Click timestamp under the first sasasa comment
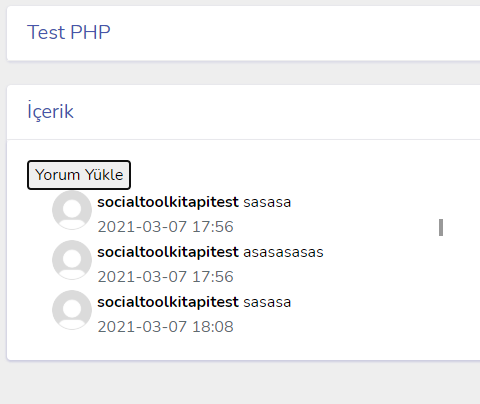480x404 pixels. click(x=165, y=227)
